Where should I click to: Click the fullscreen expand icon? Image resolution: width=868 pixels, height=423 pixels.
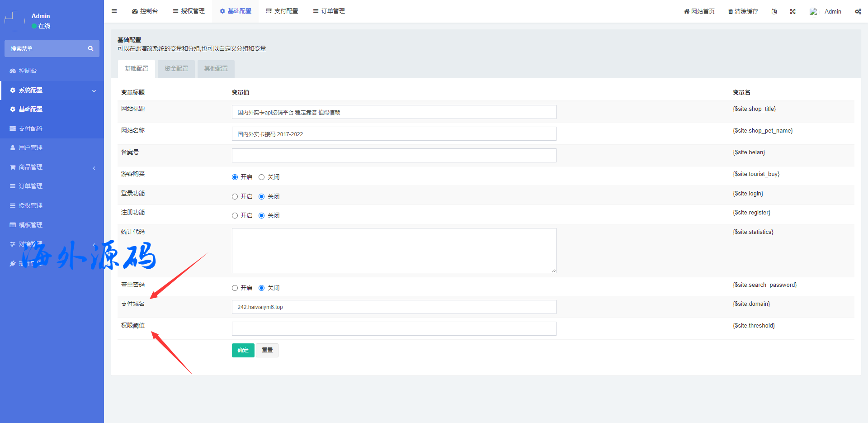click(793, 12)
